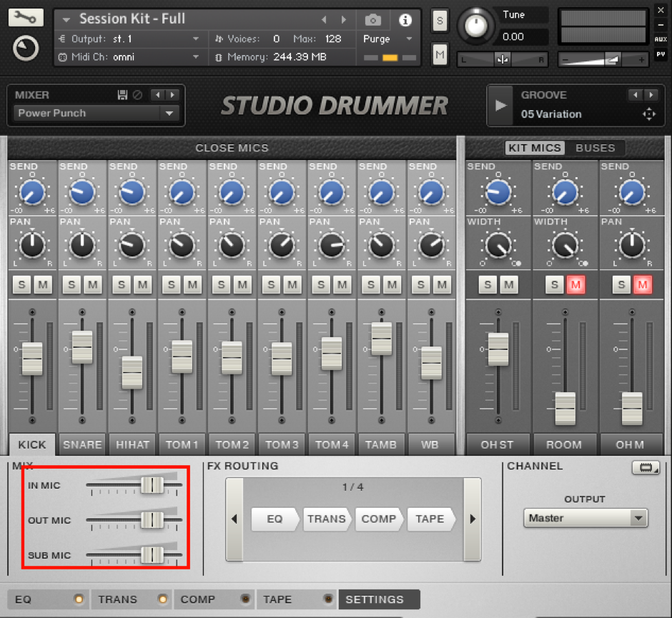
Task: Mute the ROOM mic channel
Action: coord(576,286)
